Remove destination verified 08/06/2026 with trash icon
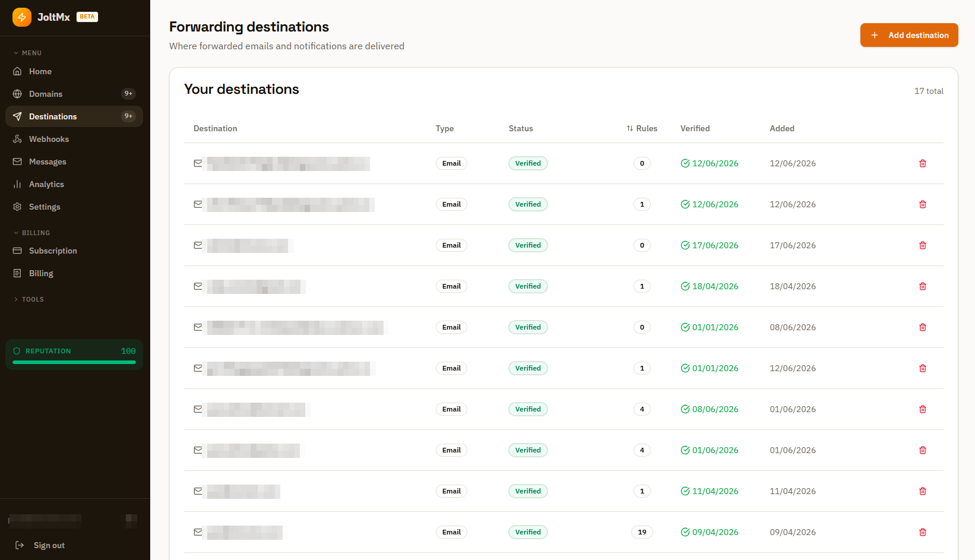The width and height of the screenshot is (975, 560). pos(923,409)
